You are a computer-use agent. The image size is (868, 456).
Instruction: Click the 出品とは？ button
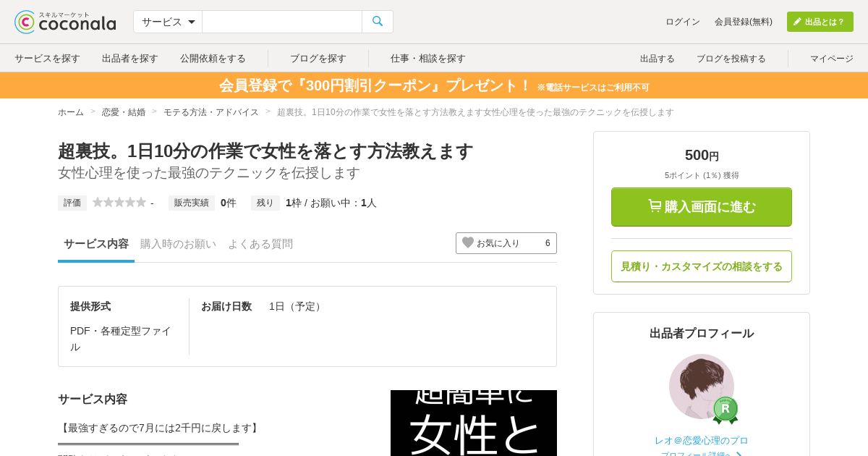[820, 22]
